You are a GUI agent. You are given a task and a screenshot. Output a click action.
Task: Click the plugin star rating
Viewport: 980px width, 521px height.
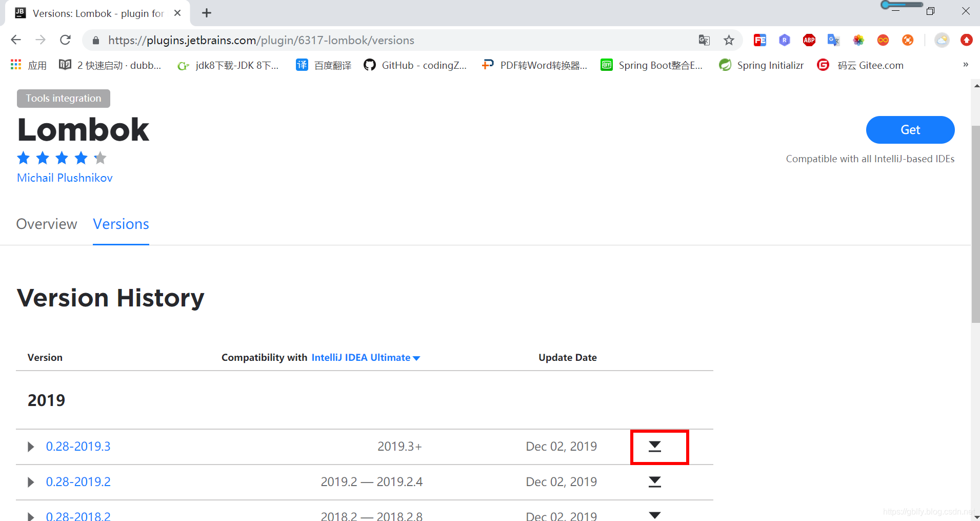[x=62, y=158]
